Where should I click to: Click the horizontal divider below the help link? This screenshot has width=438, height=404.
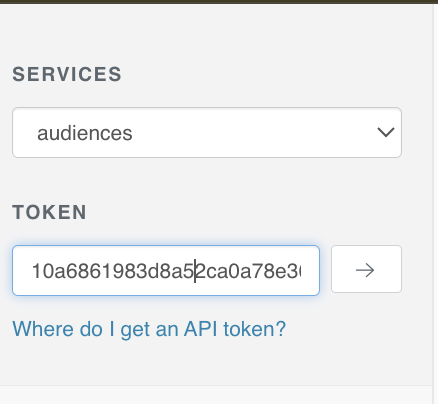216,386
